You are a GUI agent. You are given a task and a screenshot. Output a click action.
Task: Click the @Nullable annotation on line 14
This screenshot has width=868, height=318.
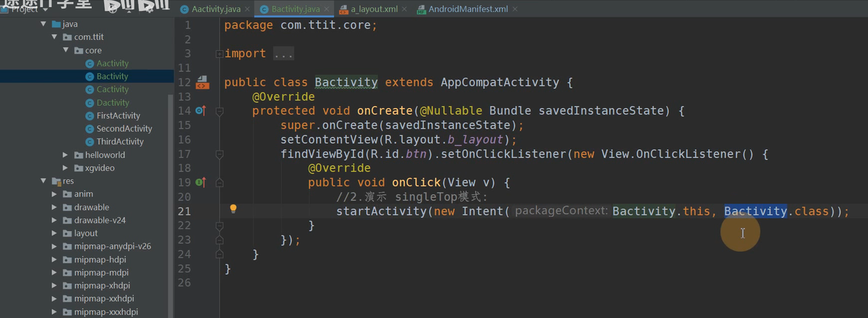pyautogui.click(x=451, y=111)
